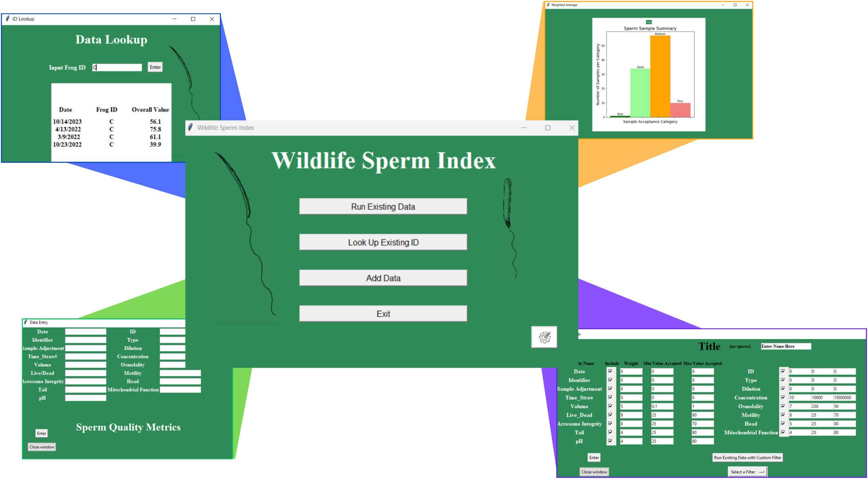Toggle the Include checkbox for pH
The image size is (868, 479).
[x=610, y=441]
